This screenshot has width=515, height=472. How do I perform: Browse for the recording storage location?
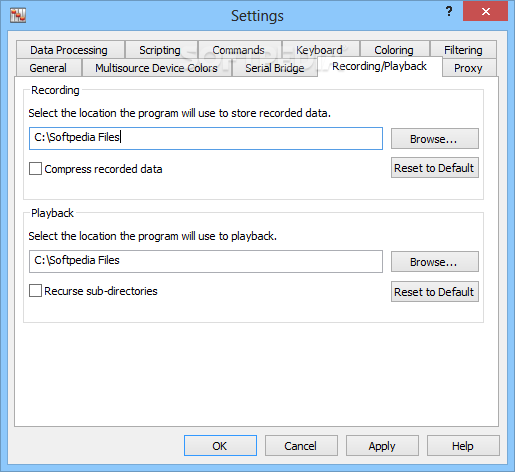435,139
